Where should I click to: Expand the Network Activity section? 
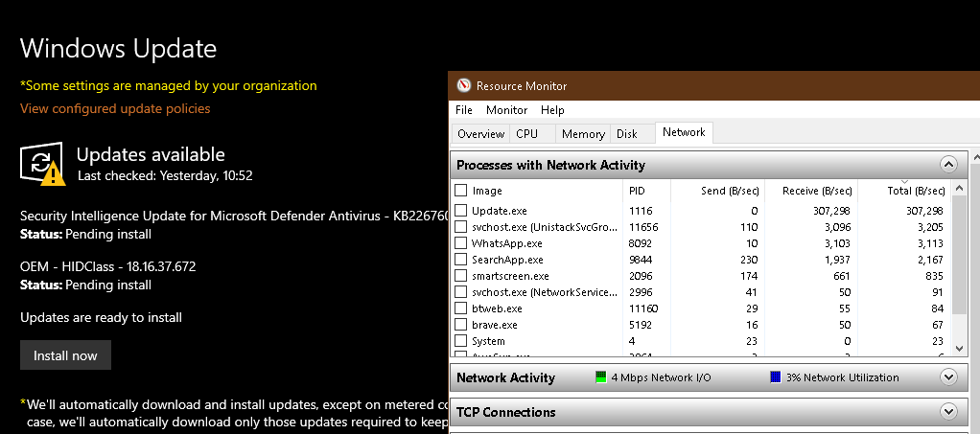(x=948, y=377)
